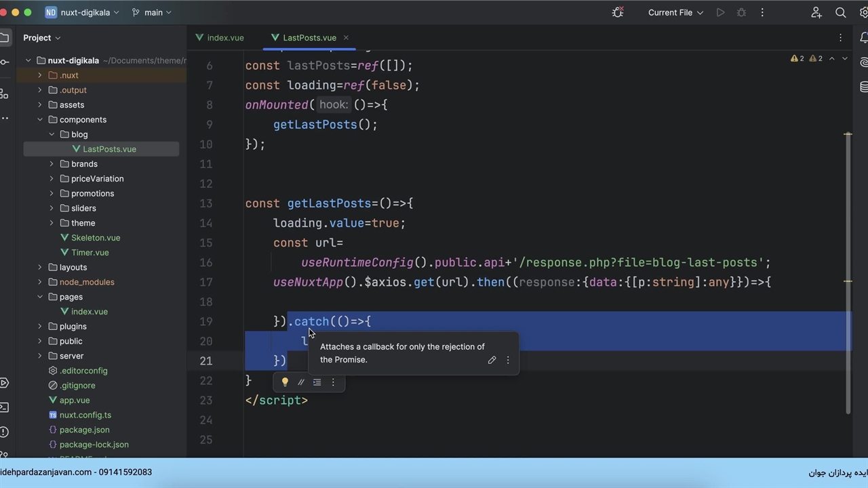Open Search Everywhere magnifier icon
The height and width of the screenshot is (488, 868).
(840, 12)
